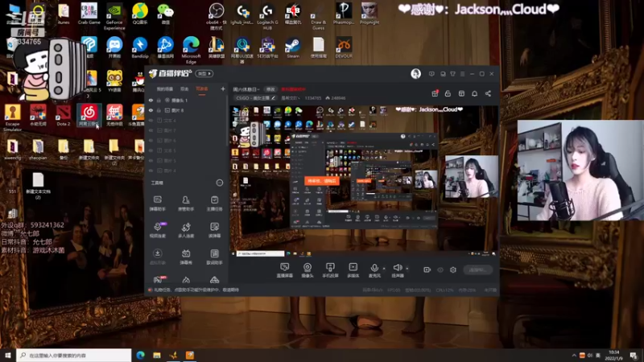
Task: Show the 图片 7 layer
Action: (x=151, y=130)
